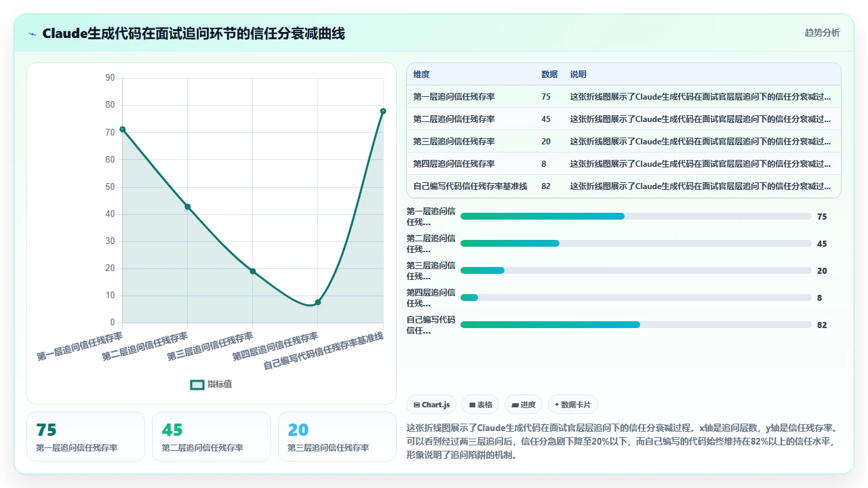Select table row 第三层追问信任残存率
The width and height of the screenshot is (868, 488).
tap(624, 142)
